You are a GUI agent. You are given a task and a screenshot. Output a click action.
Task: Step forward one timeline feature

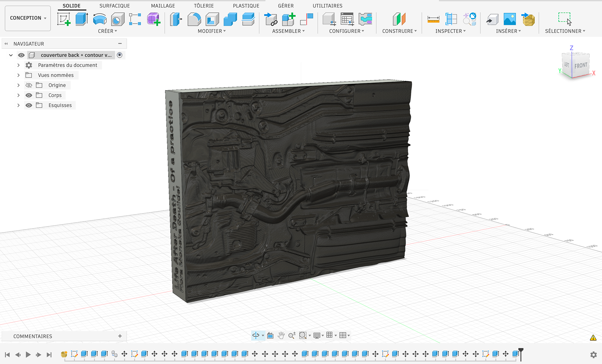39,355
